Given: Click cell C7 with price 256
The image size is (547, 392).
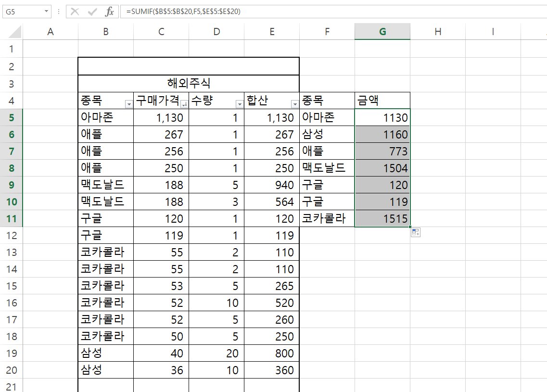Looking at the screenshot, I should (x=161, y=151).
